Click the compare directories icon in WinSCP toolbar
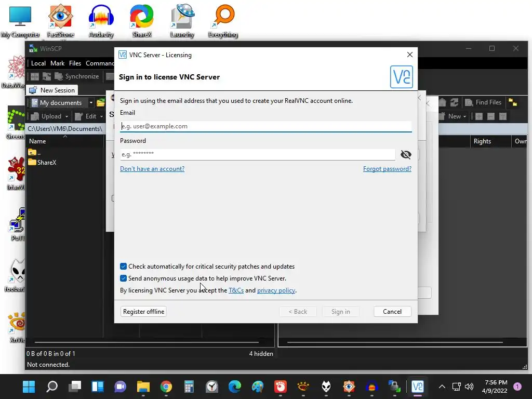Image resolution: width=532 pixels, height=399 pixels. coord(35,76)
